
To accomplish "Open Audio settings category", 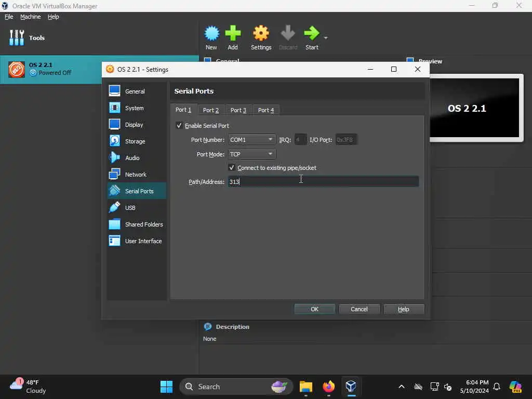I will tap(137, 158).
